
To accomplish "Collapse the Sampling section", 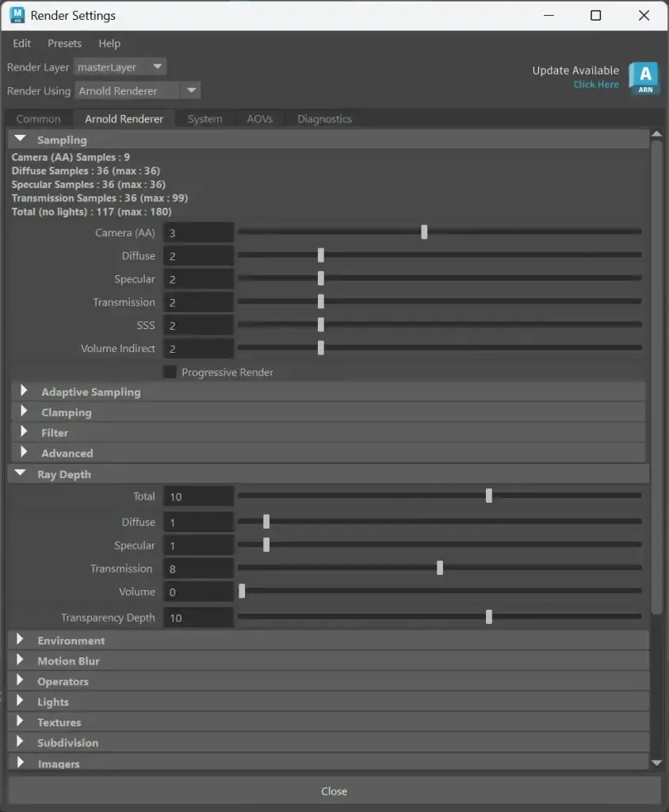I will tap(20, 139).
